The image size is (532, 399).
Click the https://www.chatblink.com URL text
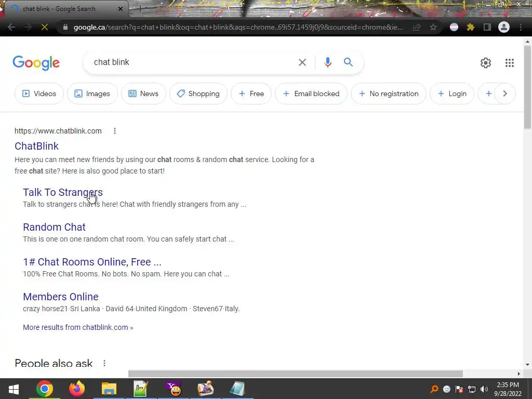pyautogui.click(x=58, y=131)
